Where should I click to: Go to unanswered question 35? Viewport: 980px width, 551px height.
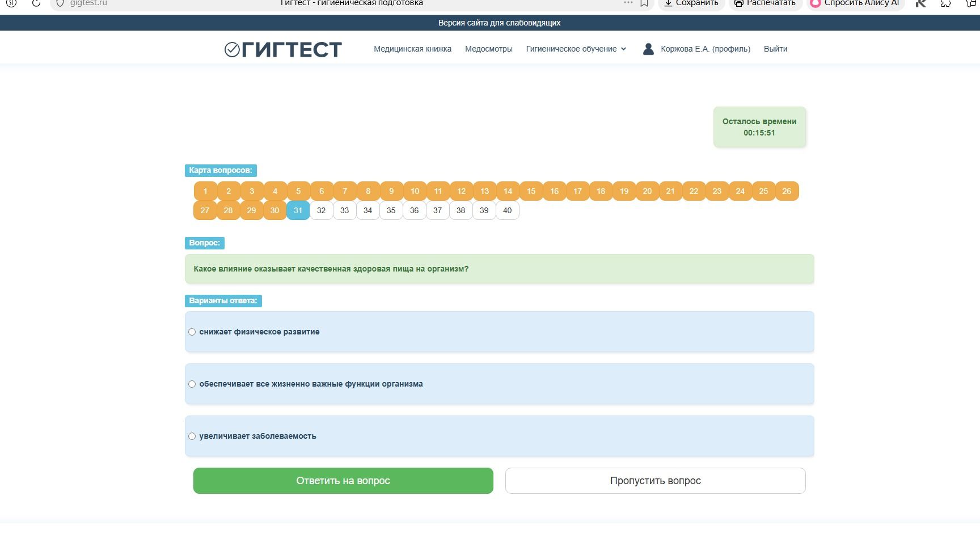point(391,210)
